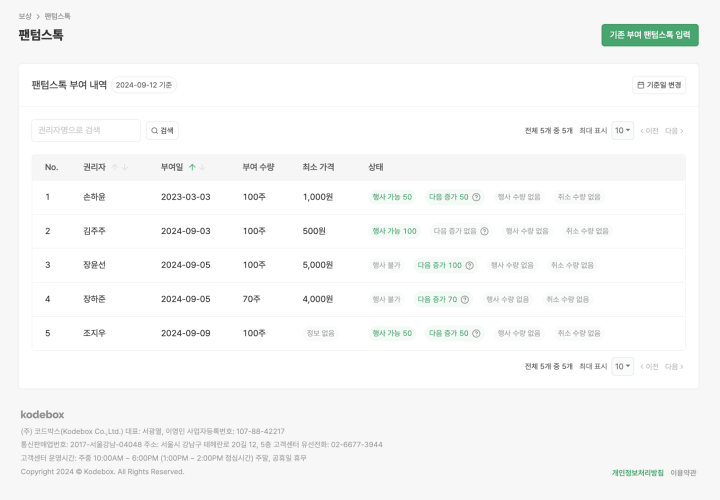Open the 개인정보처리방침 link
Image resolution: width=720 pixels, height=500 pixels.
pyautogui.click(x=637, y=472)
